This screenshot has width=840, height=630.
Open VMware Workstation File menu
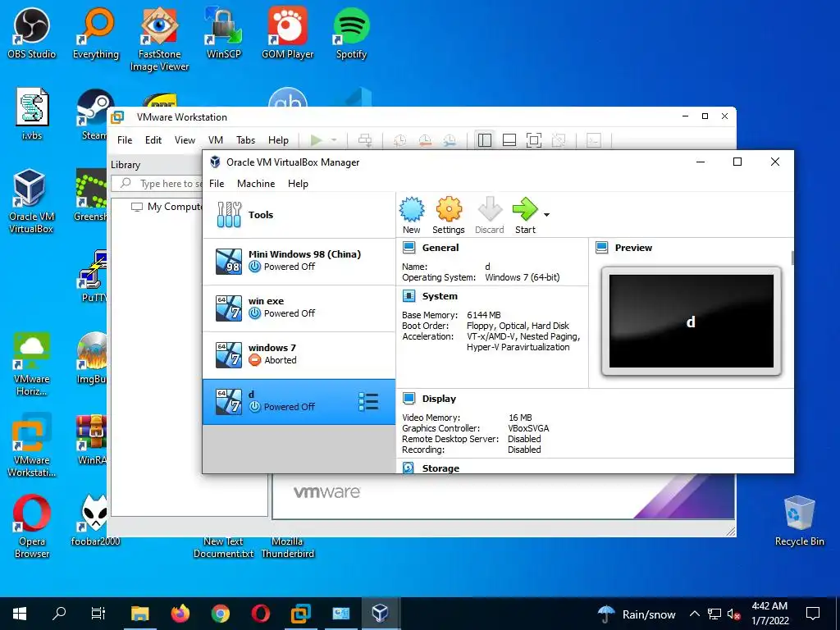[x=125, y=139]
